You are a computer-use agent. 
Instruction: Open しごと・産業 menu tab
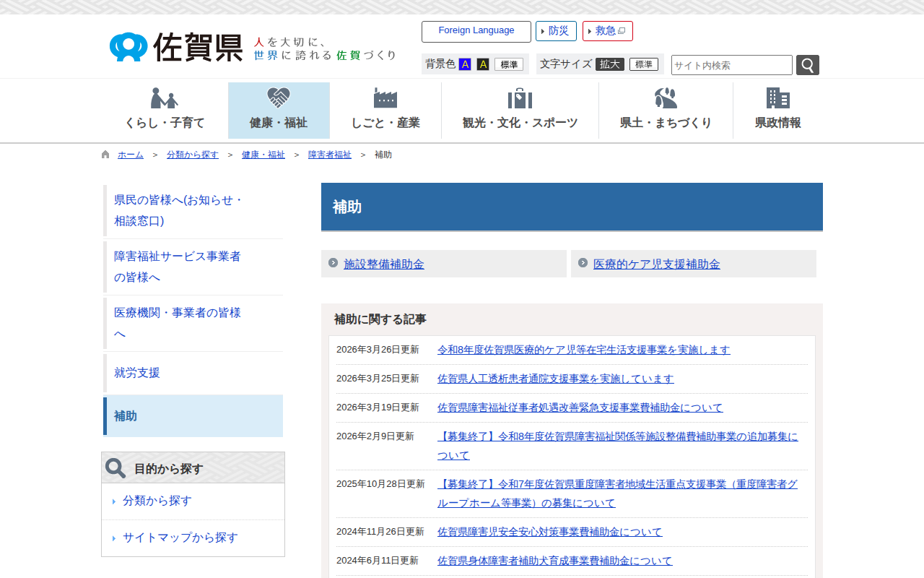coord(385,111)
